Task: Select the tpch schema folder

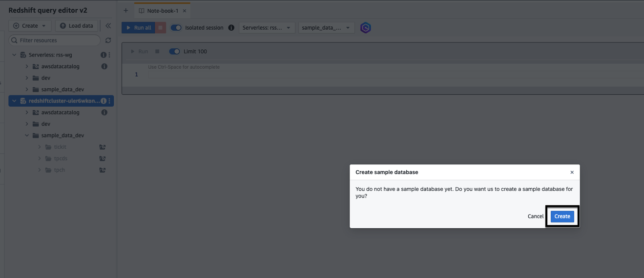Action: [59, 170]
